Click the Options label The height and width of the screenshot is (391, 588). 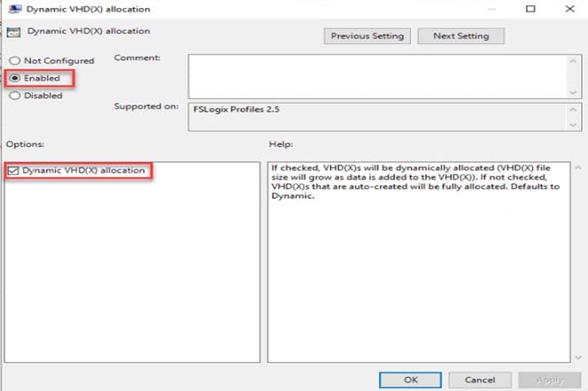pyautogui.click(x=25, y=144)
